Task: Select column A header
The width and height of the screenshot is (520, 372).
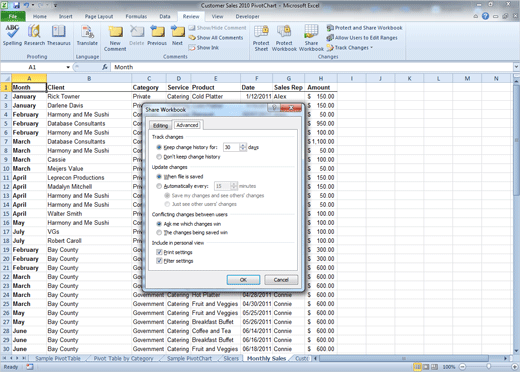Action: 29,78
